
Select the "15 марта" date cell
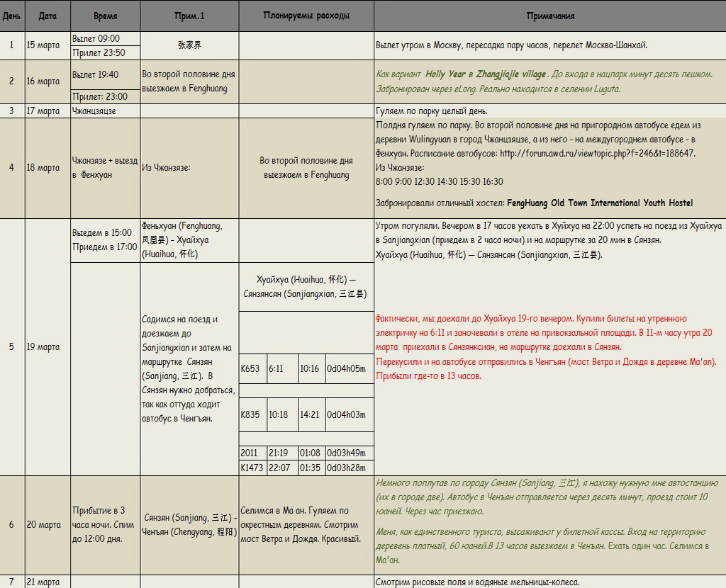pyautogui.click(x=48, y=45)
